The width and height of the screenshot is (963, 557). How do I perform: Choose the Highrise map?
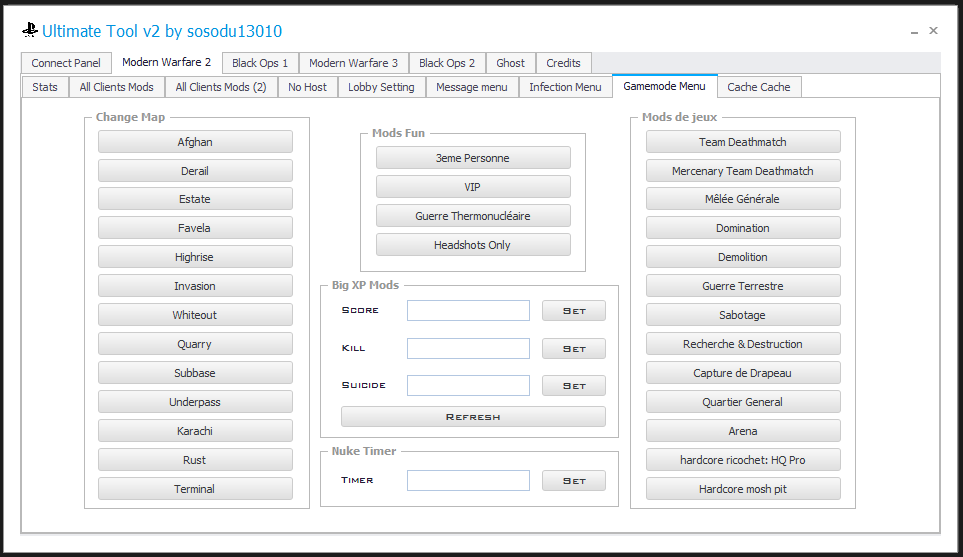[195, 257]
